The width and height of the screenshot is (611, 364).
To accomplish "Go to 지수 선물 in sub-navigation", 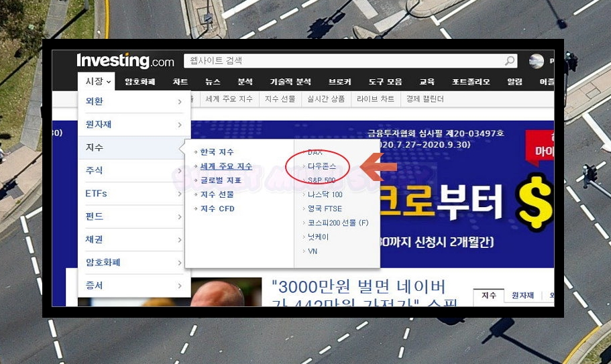I will [x=280, y=99].
